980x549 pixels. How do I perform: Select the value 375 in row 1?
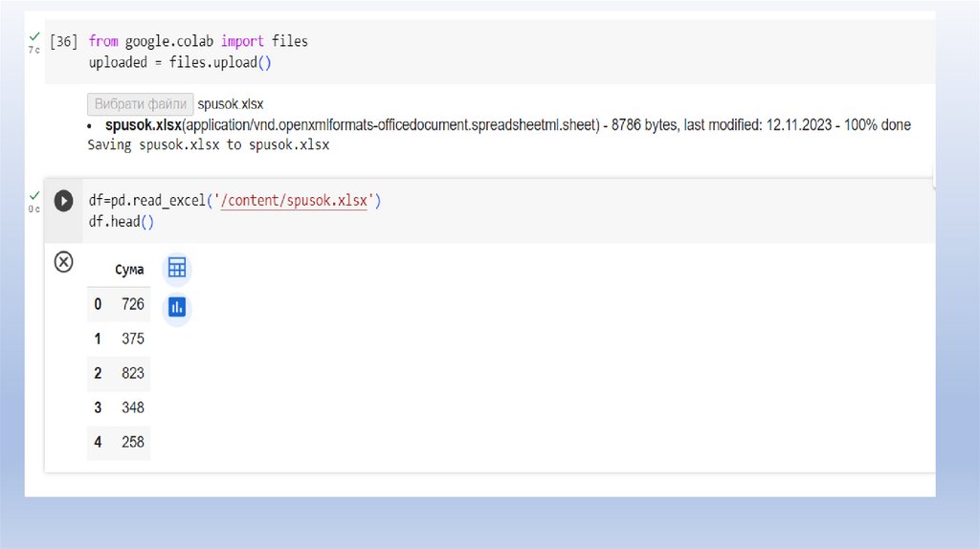tap(132, 339)
